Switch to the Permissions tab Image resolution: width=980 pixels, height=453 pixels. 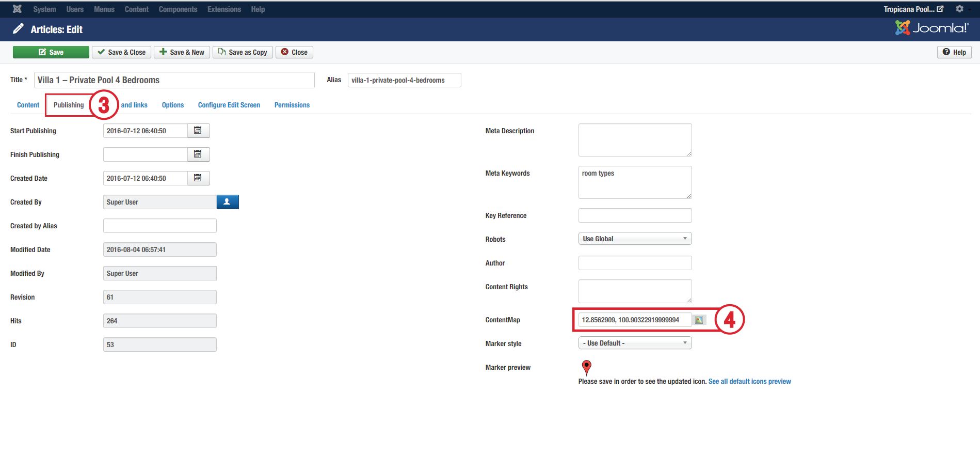[x=292, y=105]
